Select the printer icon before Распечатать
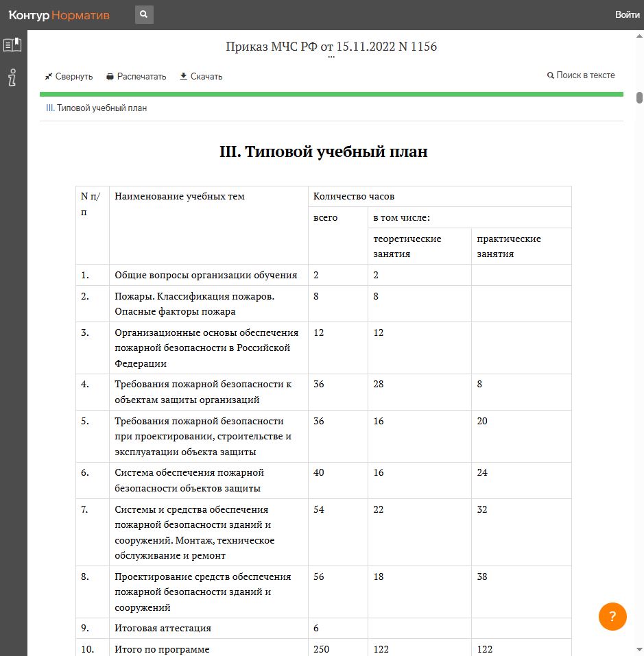Screen dimensions: 644x656 108,76
